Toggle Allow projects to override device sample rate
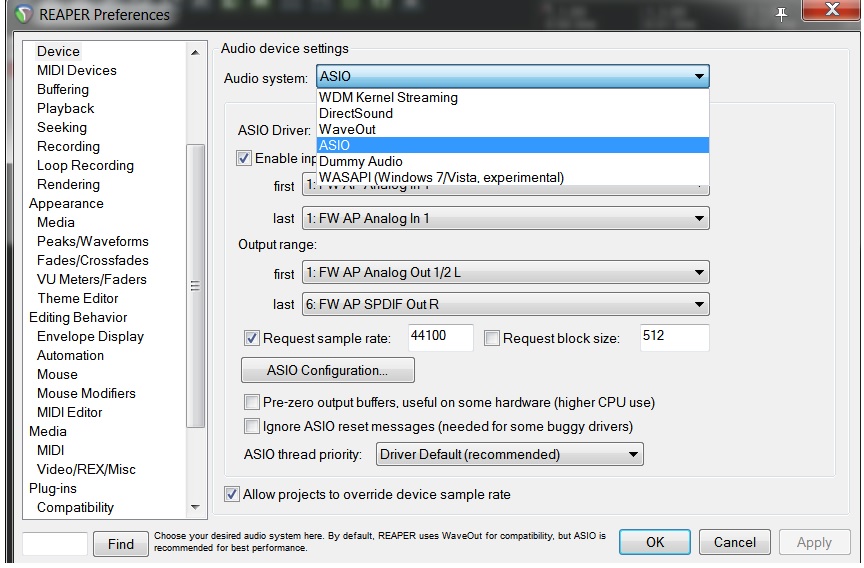This screenshot has width=864, height=568. click(x=232, y=494)
